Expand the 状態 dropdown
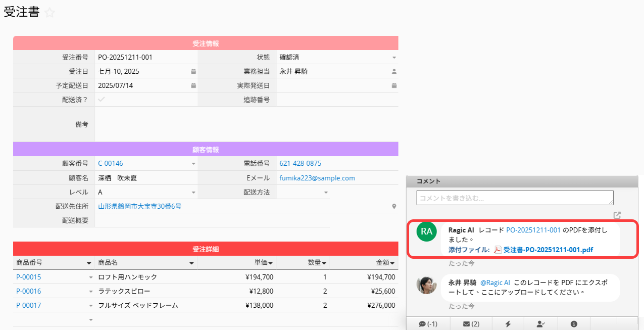 tap(394, 58)
